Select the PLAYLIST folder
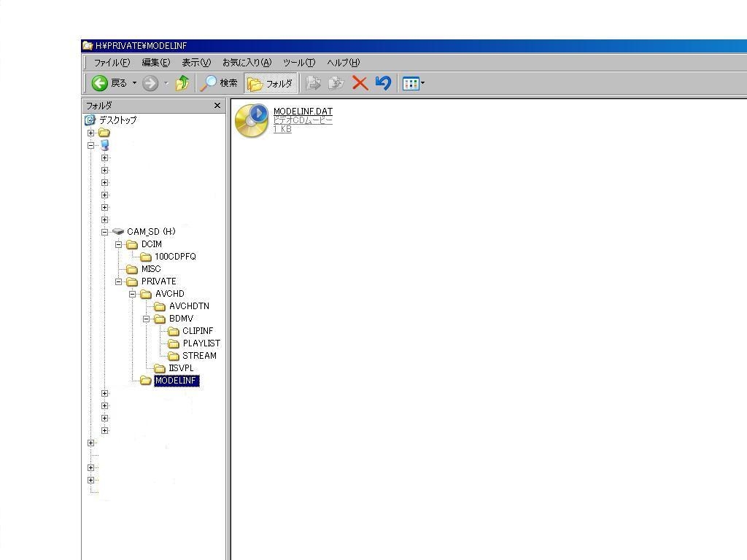This screenshot has width=747, height=560. coord(201,343)
